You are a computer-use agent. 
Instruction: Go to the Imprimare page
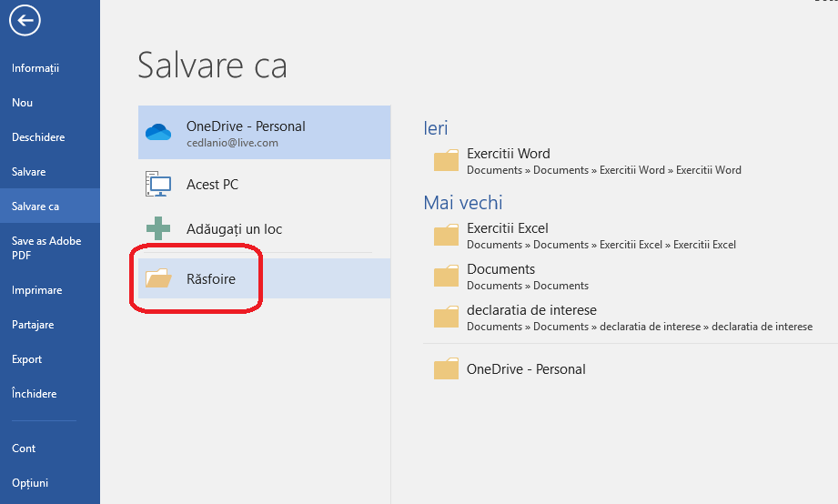[x=37, y=290]
